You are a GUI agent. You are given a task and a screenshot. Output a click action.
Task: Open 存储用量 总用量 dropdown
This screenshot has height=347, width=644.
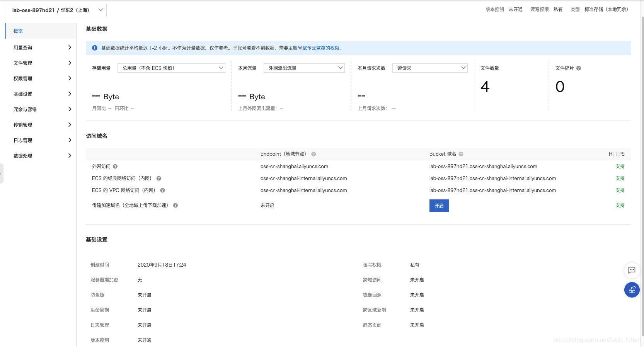click(x=171, y=68)
